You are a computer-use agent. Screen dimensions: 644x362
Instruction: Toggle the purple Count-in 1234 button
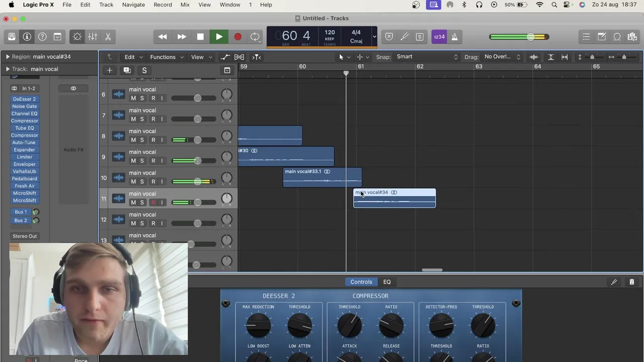[x=439, y=37]
